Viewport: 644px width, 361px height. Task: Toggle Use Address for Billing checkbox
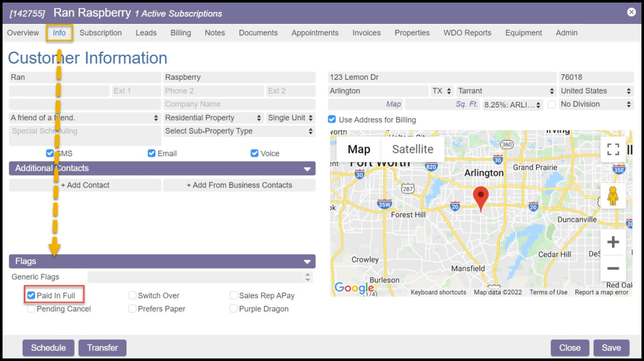332,119
